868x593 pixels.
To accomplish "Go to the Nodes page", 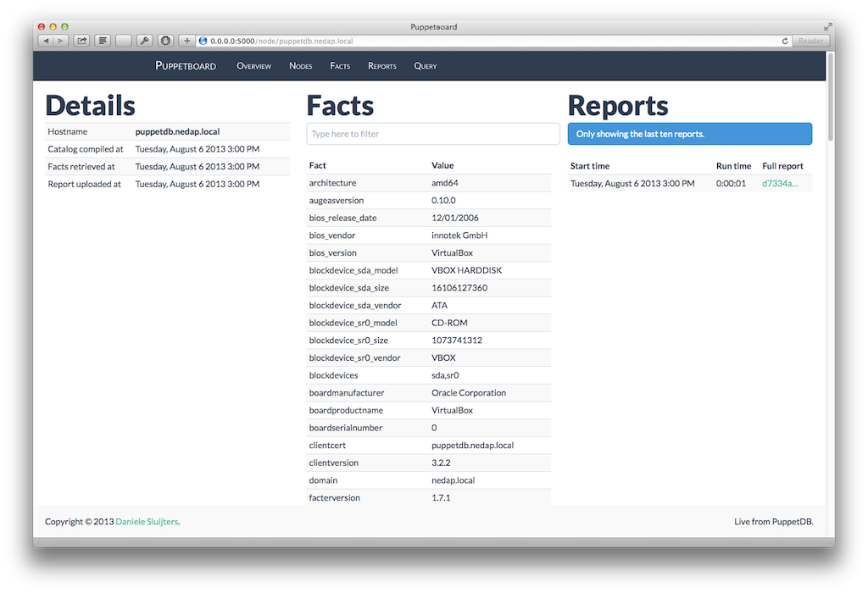I will pos(300,66).
